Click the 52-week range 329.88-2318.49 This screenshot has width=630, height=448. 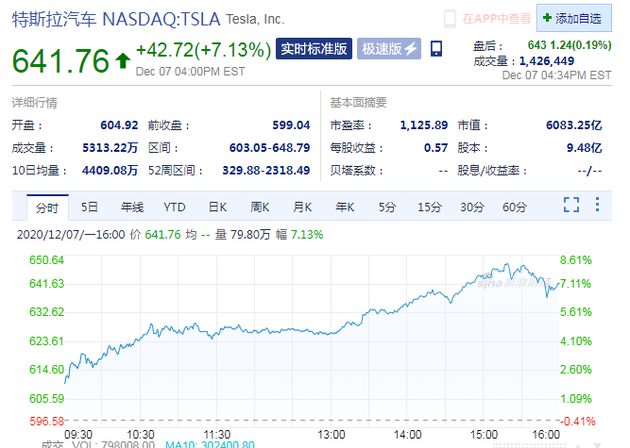(x=266, y=170)
